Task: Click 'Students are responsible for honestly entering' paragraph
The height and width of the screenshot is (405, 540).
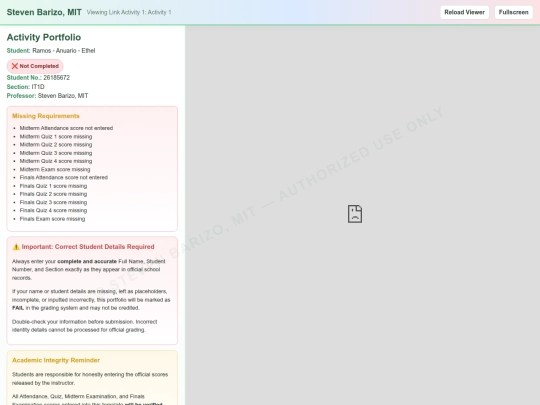Action: click(x=90, y=378)
